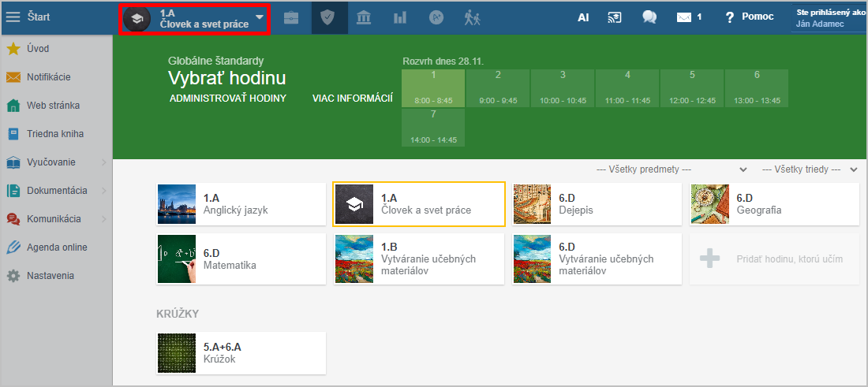Expand the Komunikácia submenu arrow

coord(104,219)
